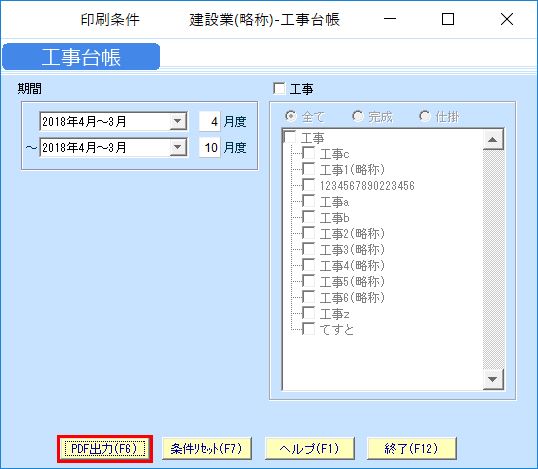
Task: Check the 工事5(略称) checkbox
Action: tap(309, 281)
